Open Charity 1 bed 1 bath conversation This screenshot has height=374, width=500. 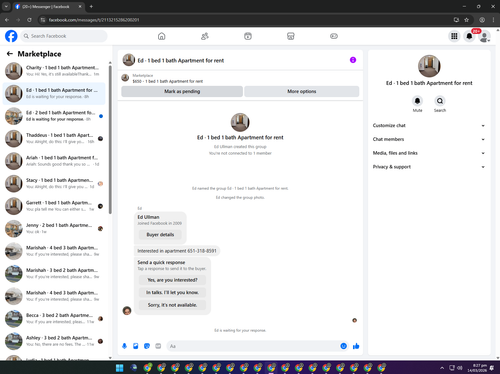pyautogui.click(x=54, y=71)
